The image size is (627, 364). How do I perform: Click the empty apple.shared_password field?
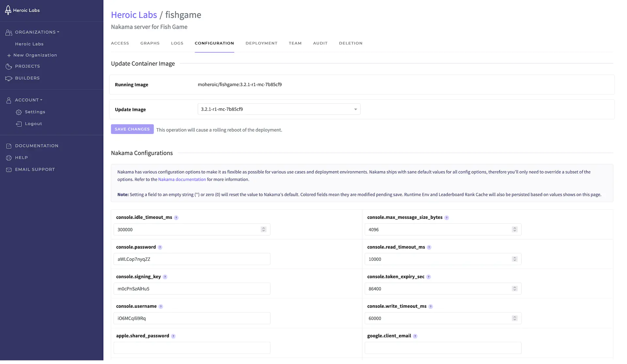[192, 348]
